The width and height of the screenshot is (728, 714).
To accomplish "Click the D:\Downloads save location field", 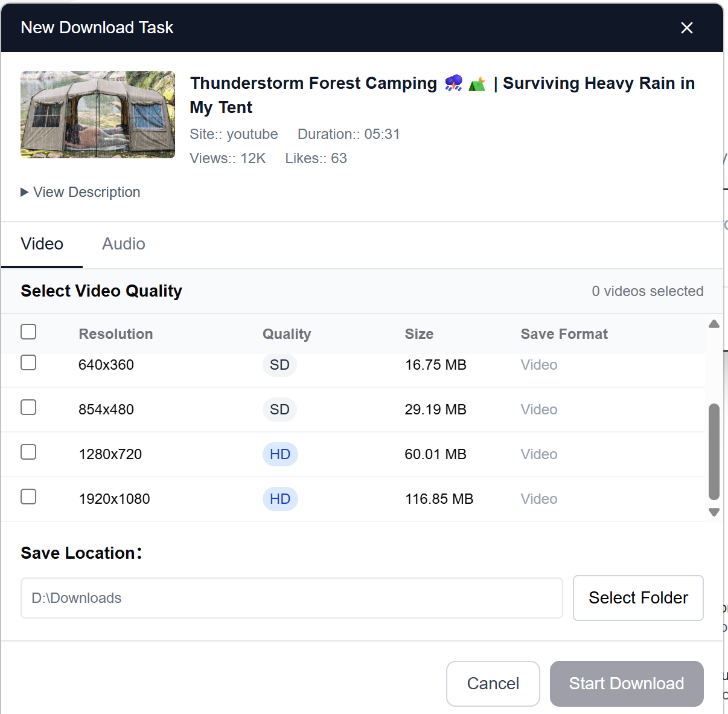I will pos(292,598).
